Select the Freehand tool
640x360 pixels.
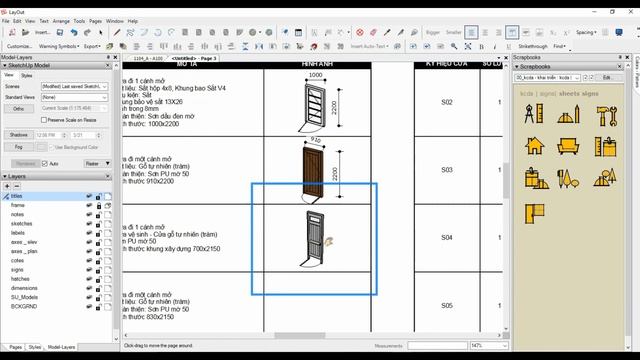pyautogui.click(x=130, y=32)
